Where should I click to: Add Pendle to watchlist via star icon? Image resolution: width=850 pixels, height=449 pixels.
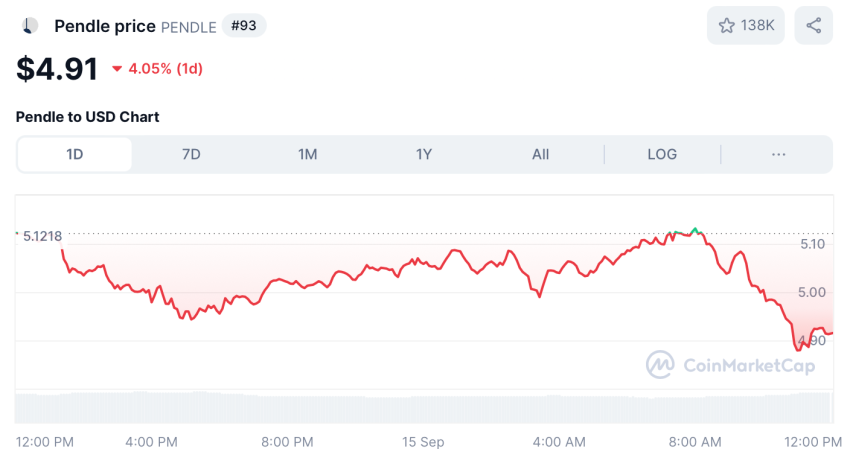[x=726, y=25]
